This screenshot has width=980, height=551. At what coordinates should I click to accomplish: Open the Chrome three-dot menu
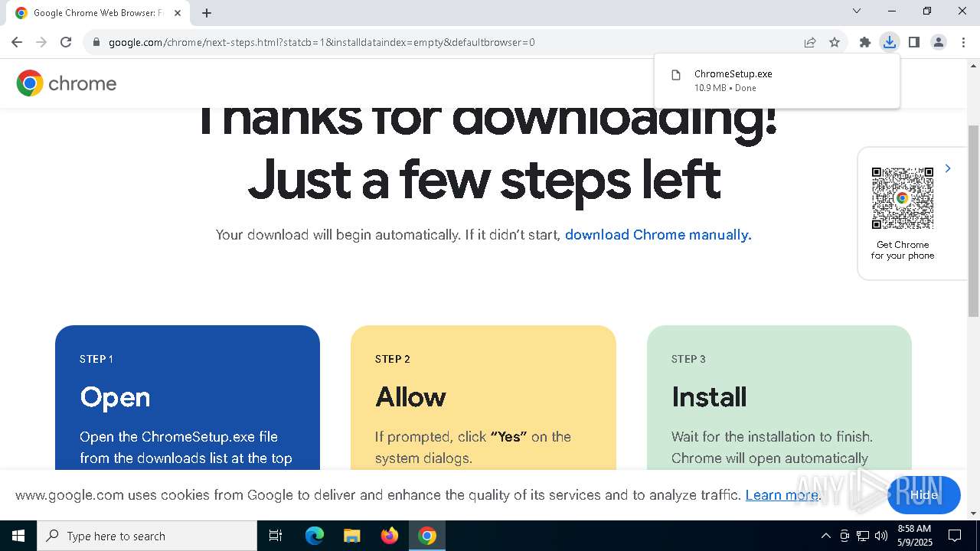[962, 42]
